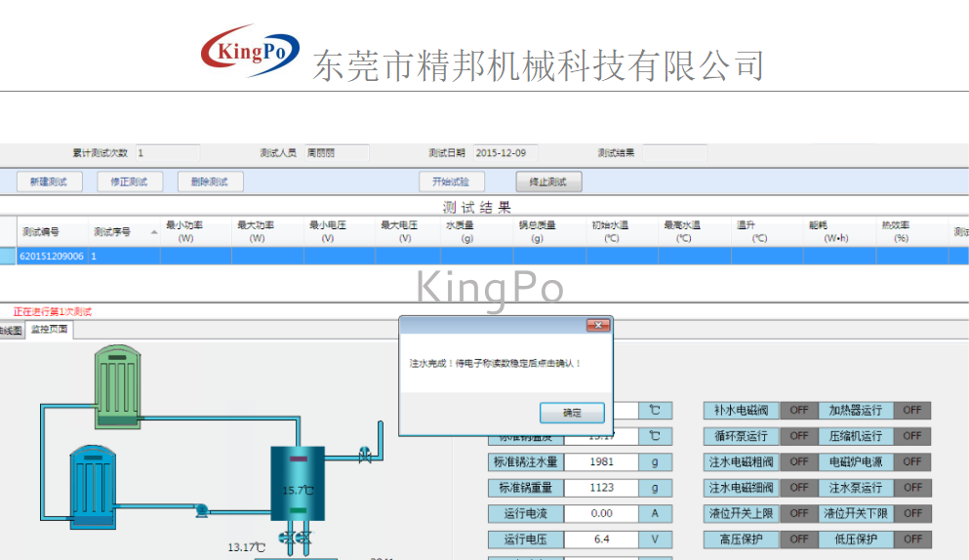Click the 能耗 (W•h) column header

(x=839, y=232)
